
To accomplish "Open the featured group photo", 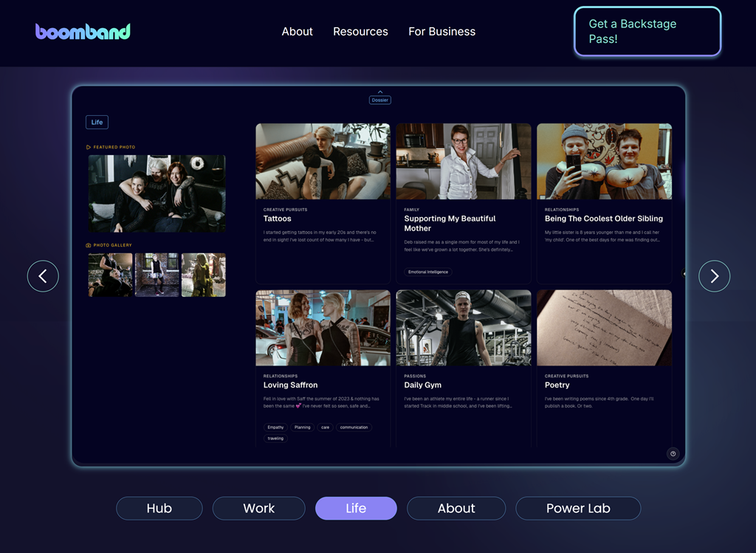I will [157, 193].
